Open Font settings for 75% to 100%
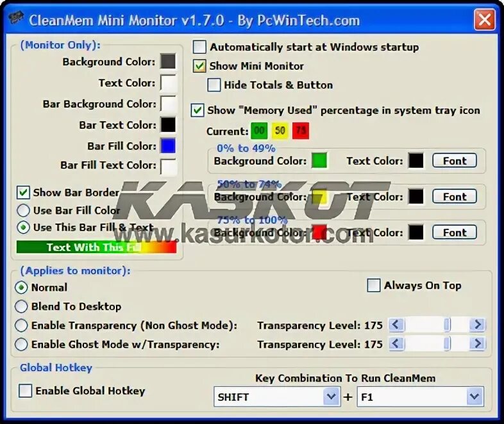The image size is (504, 424). click(x=455, y=232)
